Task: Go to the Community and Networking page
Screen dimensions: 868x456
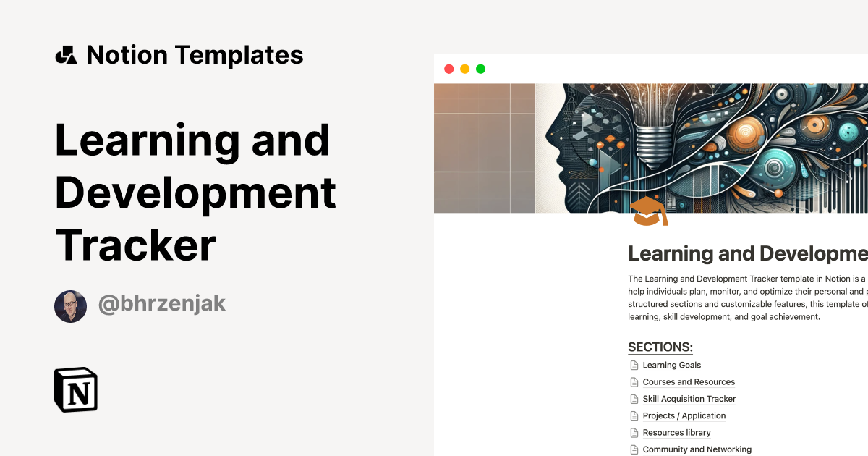Action: pos(697,449)
